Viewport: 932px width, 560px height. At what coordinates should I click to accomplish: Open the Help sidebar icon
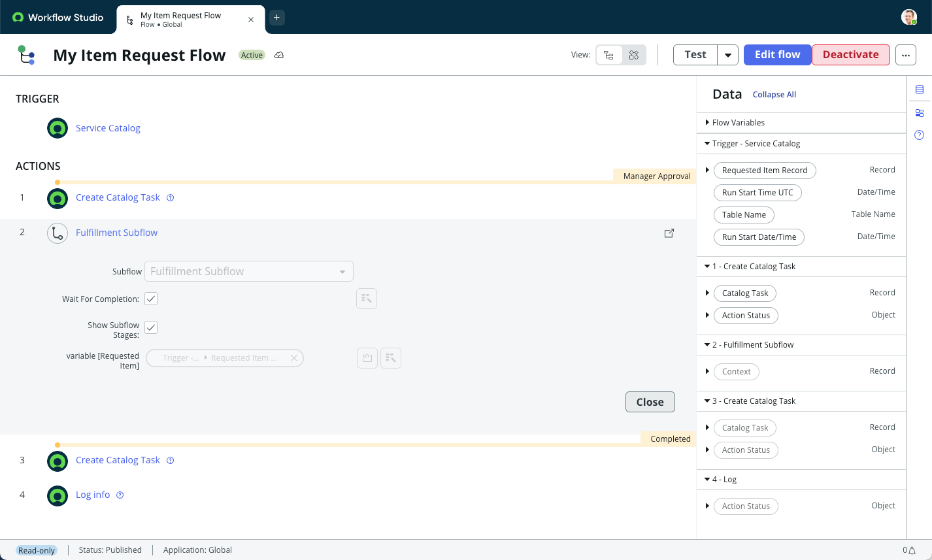click(x=920, y=135)
